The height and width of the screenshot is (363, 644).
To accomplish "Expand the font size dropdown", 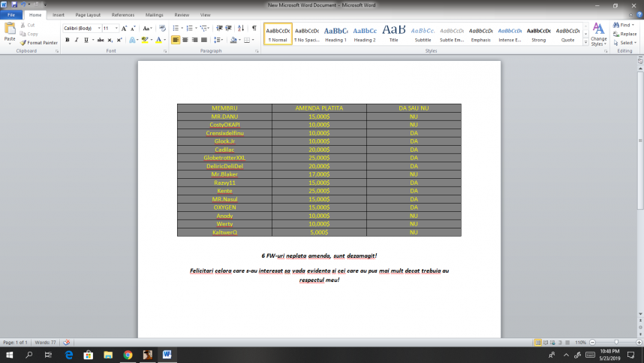I will [x=116, y=28].
